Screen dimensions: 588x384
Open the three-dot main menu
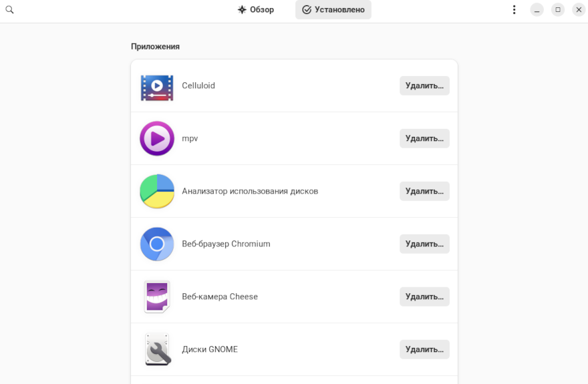tap(514, 10)
